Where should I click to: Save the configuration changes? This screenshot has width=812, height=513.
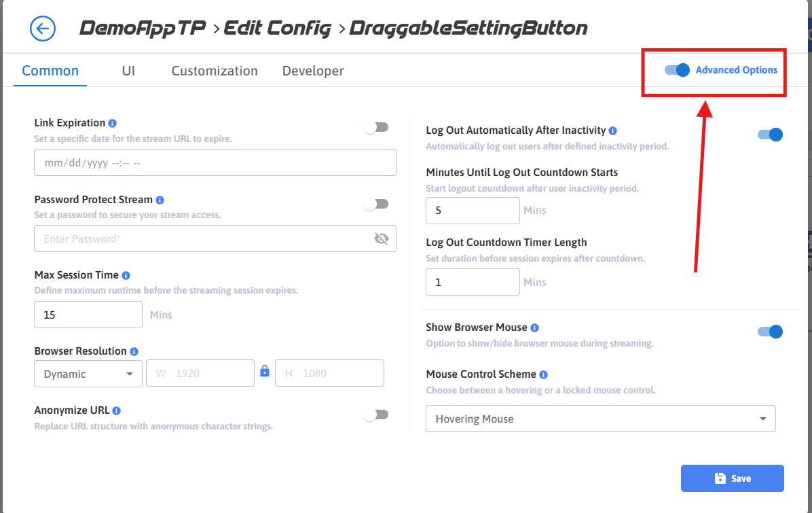[732, 478]
